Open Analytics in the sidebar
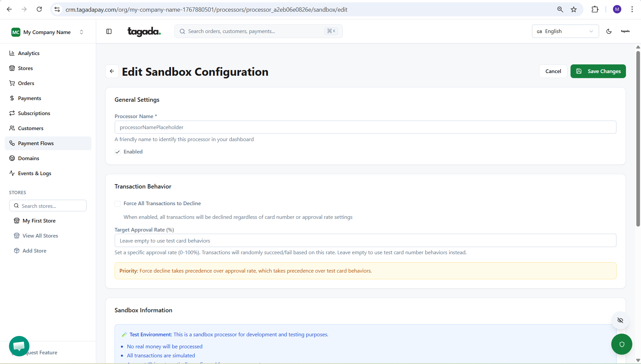 click(29, 53)
